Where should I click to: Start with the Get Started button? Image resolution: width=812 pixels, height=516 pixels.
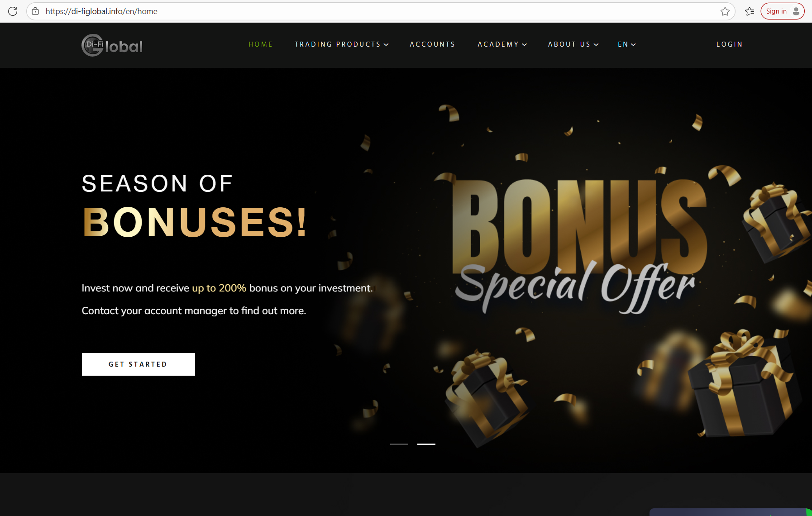click(x=139, y=364)
